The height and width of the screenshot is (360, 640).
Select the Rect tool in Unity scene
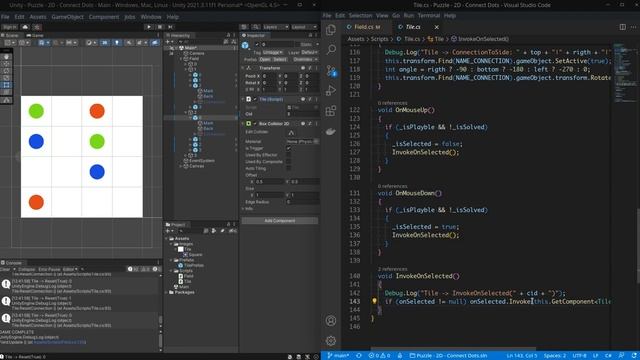tap(7, 85)
